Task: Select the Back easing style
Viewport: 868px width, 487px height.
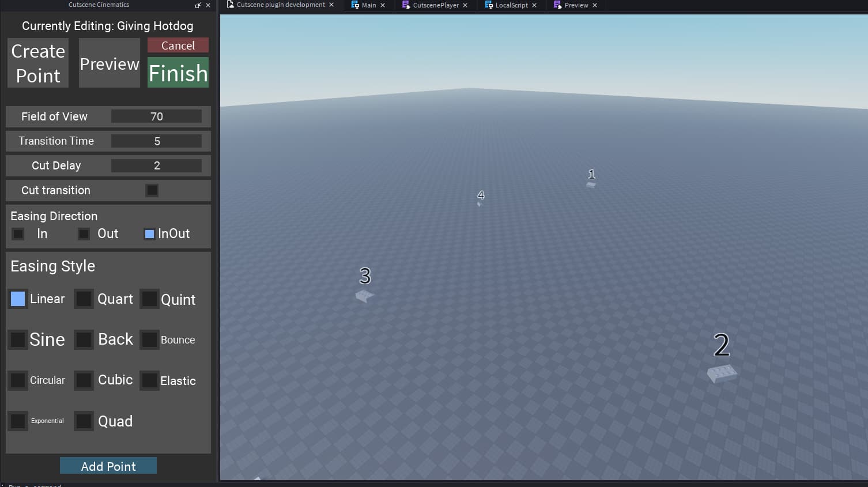Action: pyautogui.click(x=84, y=339)
